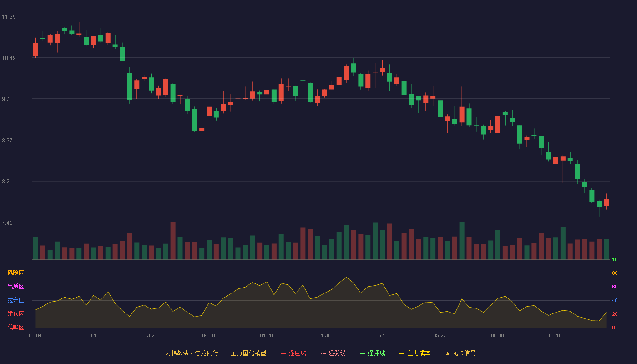637x364 pixels.
Task: Click the tallest volume bar in late March
Action: coord(173,241)
